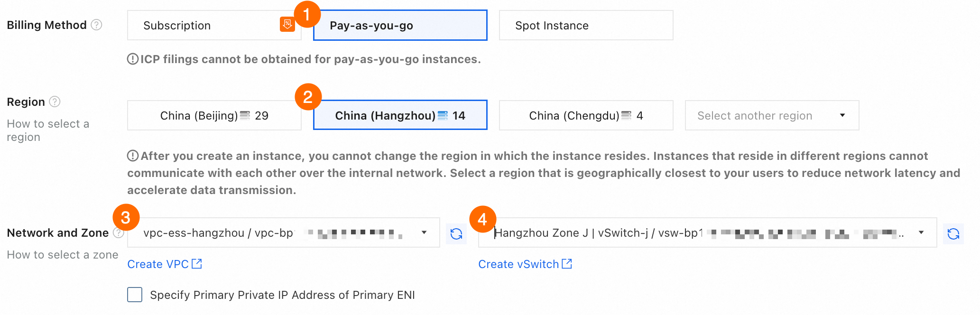Viewport: 980px width, 315px height.
Task: Open the Create vSwitch link
Action: click(525, 264)
